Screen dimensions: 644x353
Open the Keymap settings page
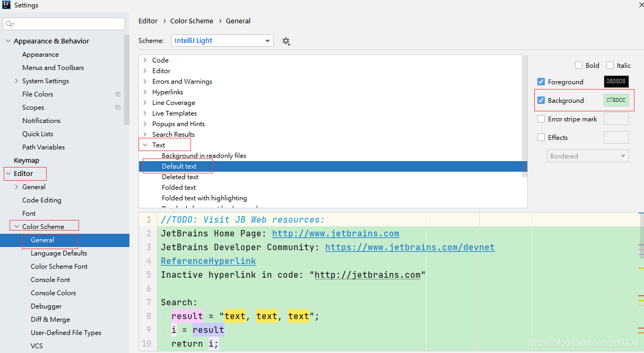pos(27,160)
